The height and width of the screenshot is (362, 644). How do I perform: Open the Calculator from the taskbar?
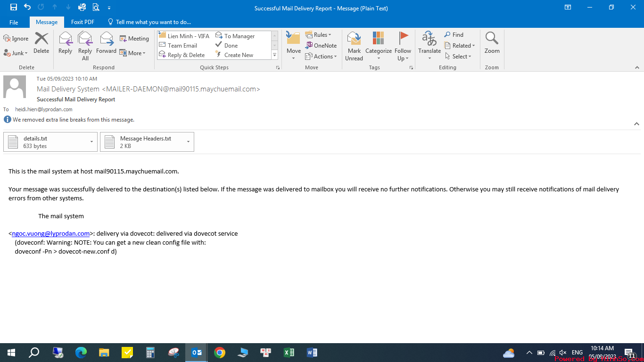[x=150, y=353]
